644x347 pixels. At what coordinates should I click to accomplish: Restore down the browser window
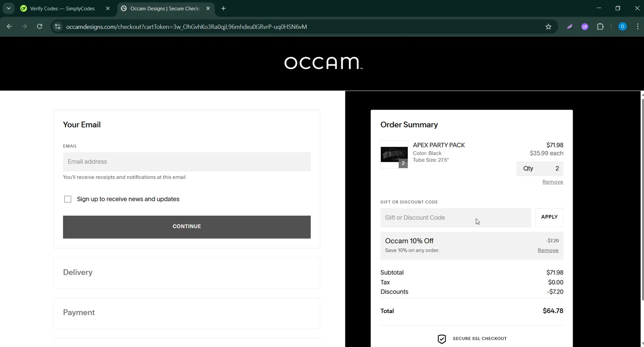618,8
